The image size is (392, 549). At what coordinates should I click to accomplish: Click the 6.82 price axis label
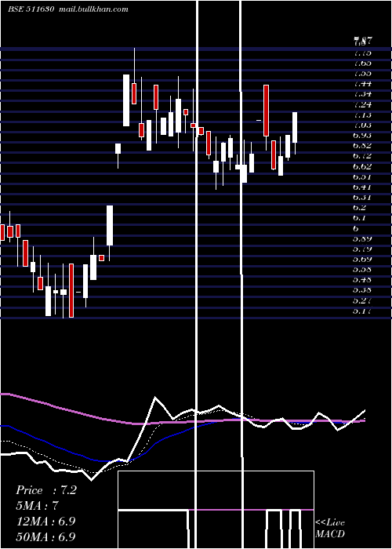(362, 146)
